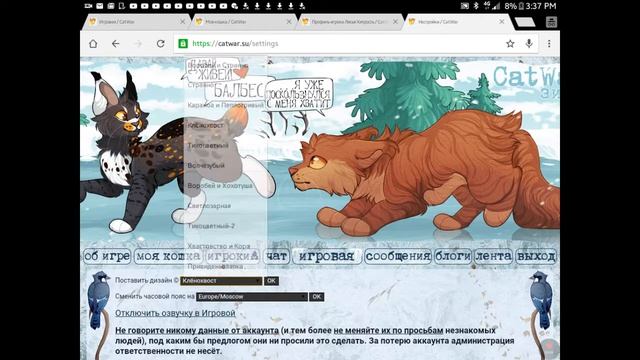640x360 pixels.
Task: Navigate back with the back arrow
Action: (x=116, y=44)
